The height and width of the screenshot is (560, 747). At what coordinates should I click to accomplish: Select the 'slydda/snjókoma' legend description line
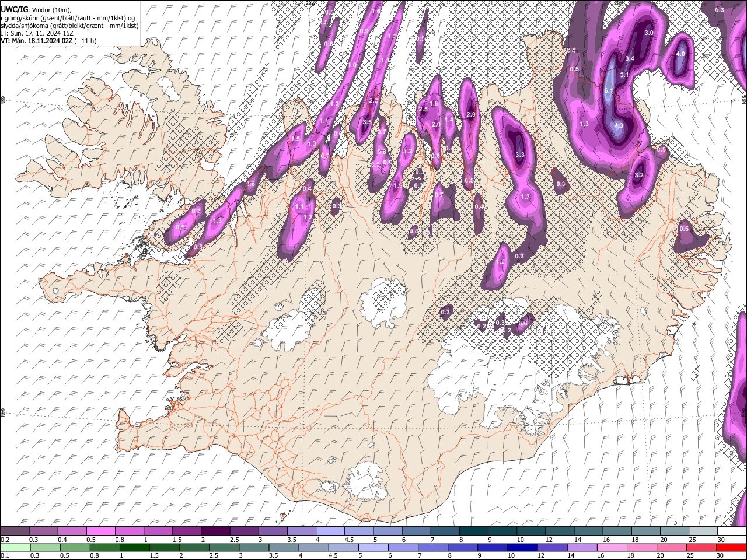[x=69, y=26]
